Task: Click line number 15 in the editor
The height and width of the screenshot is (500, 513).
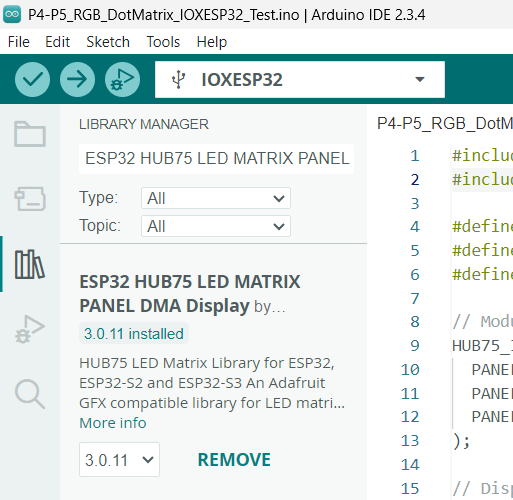Action: [410, 488]
